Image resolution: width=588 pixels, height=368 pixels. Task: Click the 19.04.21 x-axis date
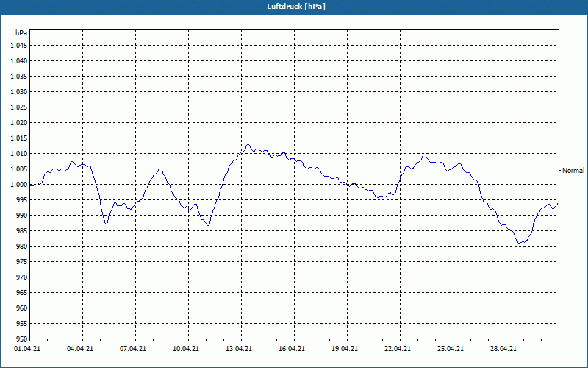345,349
